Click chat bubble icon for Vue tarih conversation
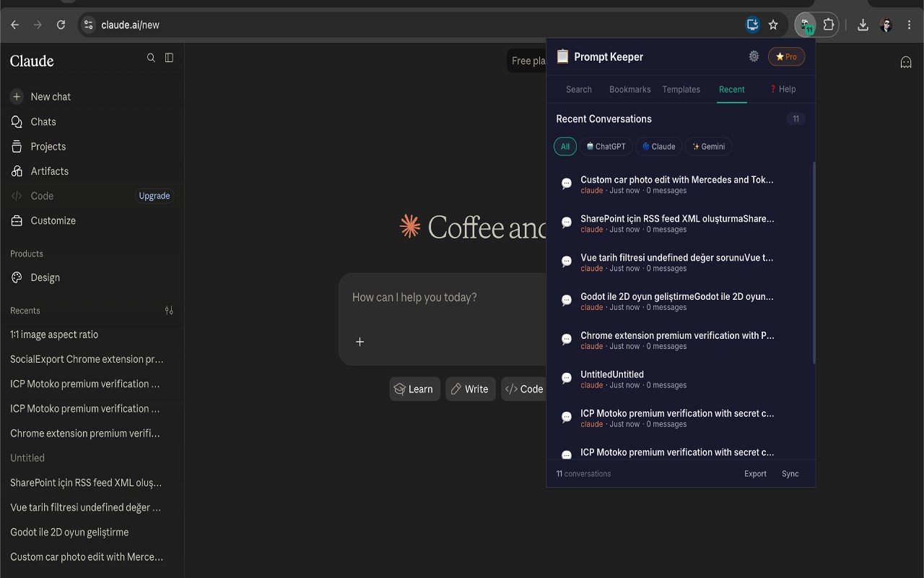924x578 pixels. [567, 262]
